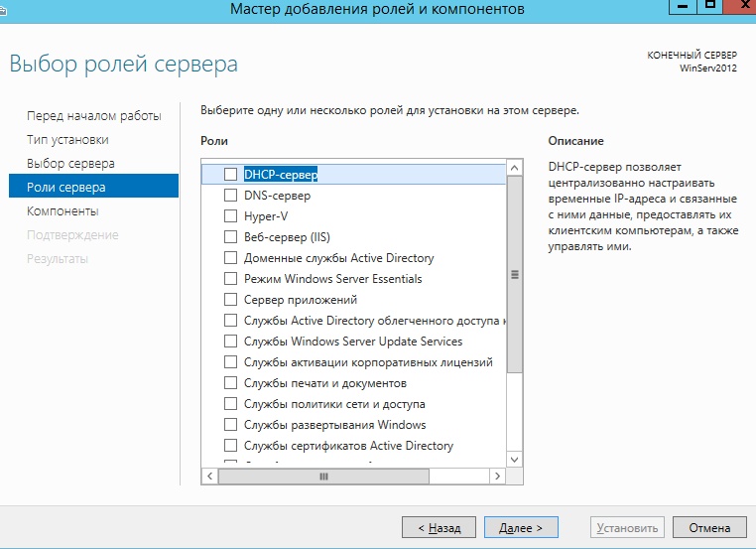Screen dimensions: 756x549
Task: Check Службы сертификатов Active Directory checkbox
Action: pyautogui.click(x=230, y=446)
